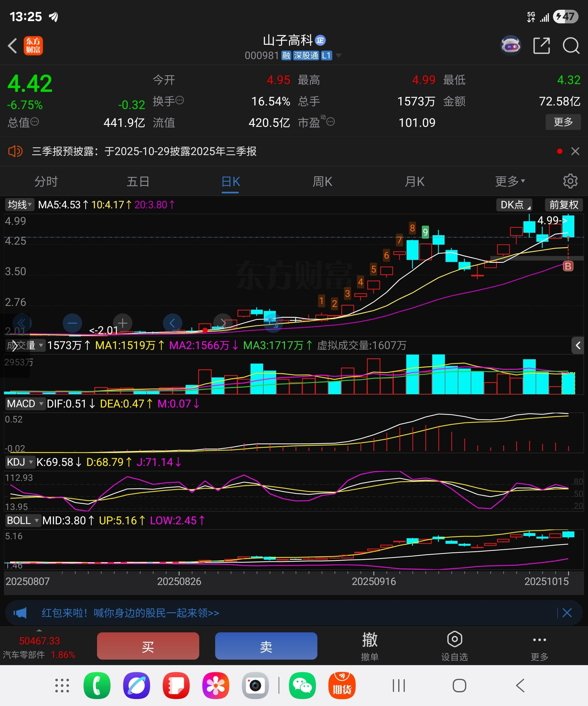Tap info icon next to 市盈

(x=330, y=122)
